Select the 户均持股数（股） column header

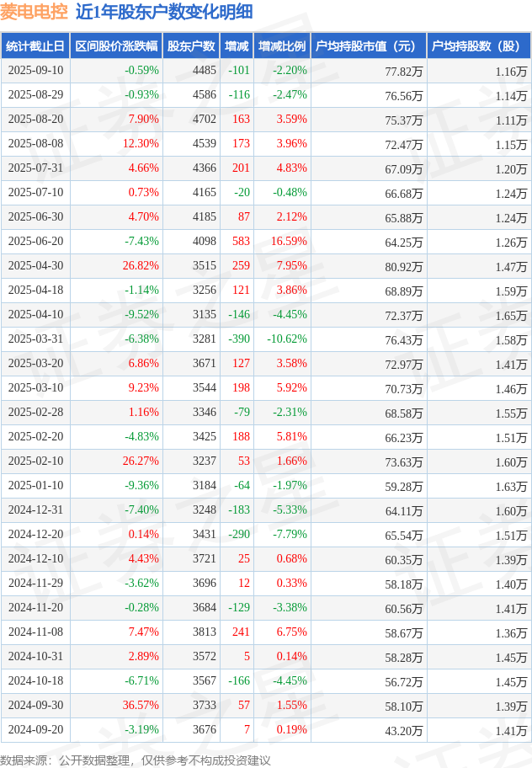(477, 46)
